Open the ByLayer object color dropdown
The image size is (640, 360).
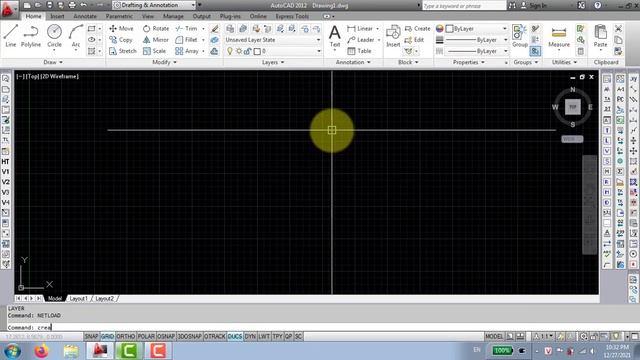(x=476, y=29)
